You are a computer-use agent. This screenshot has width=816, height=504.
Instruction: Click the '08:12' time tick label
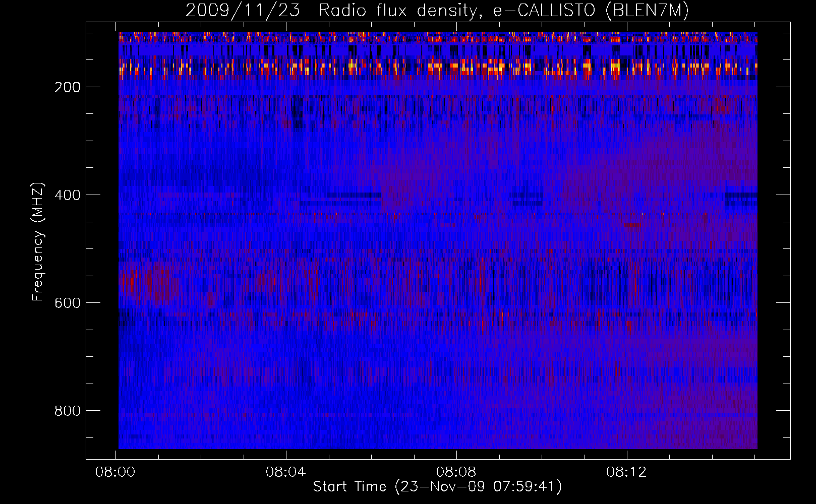pos(627,472)
